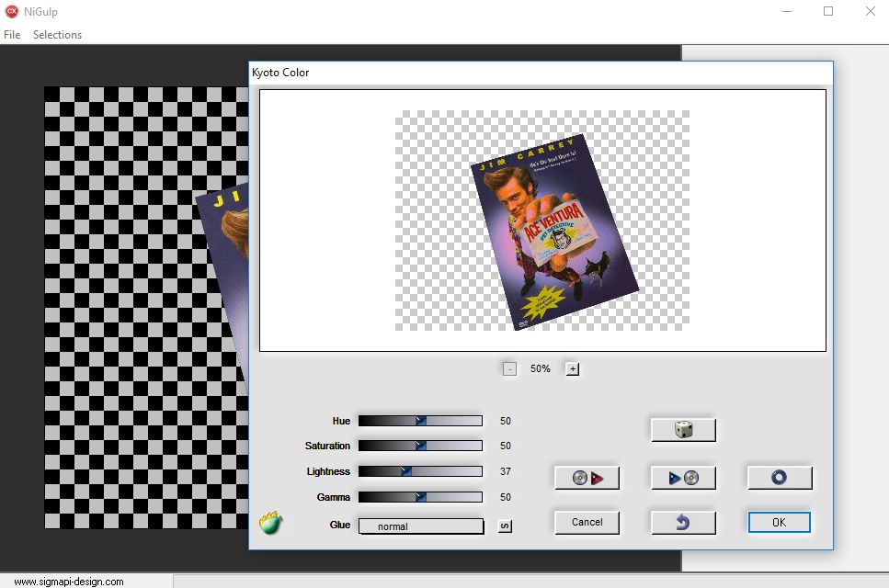
Task: Click the 50% zoom level text
Action: pyautogui.click(x=541, y=368)
